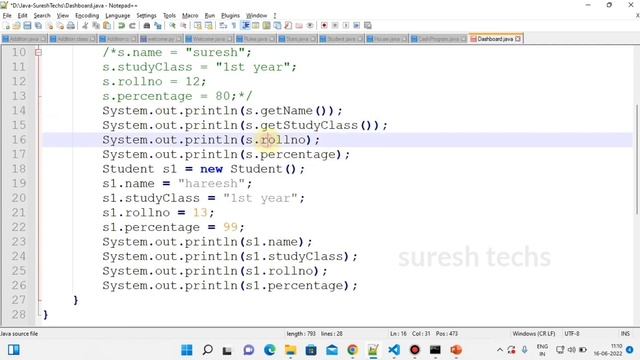Open the Search menu
Viewport: 640px width, 360px height.
click(x=42, y=16)
